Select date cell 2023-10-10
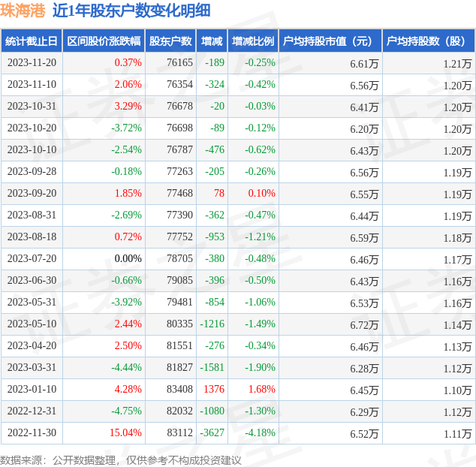Viewport: 476px width, 467px height. point(32,149)
